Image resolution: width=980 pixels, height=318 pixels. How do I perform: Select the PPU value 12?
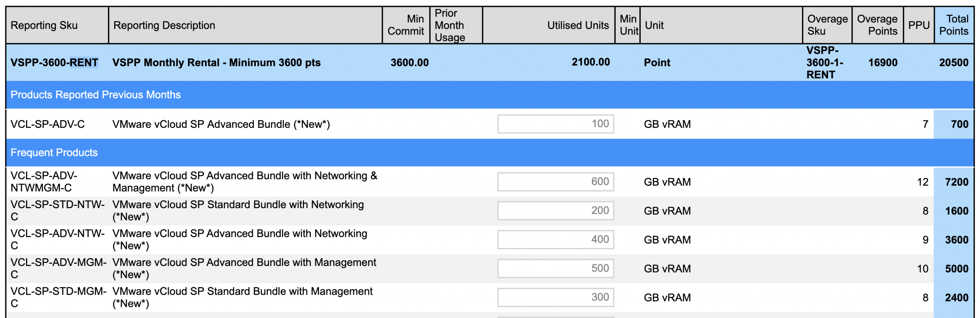[923, 182]
